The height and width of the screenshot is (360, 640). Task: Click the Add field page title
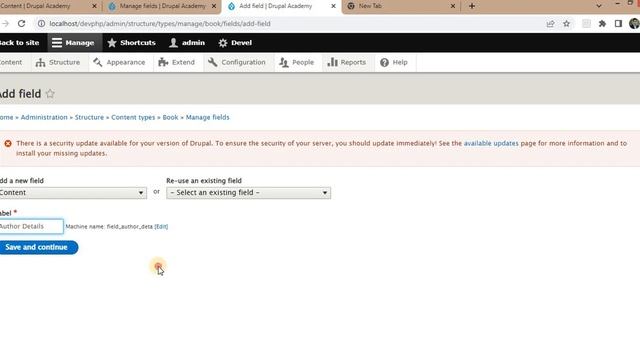[x=20, y=94]
